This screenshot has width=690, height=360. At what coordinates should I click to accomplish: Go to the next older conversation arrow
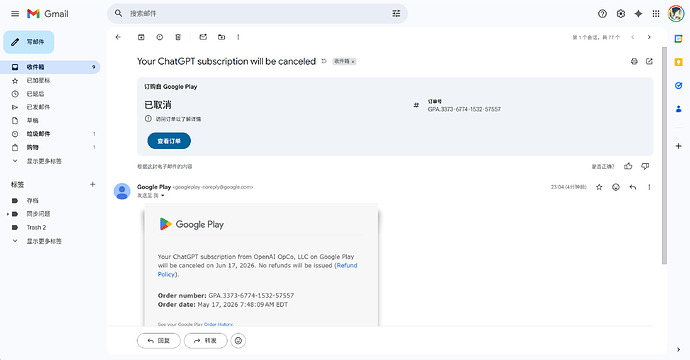(649, 37)
